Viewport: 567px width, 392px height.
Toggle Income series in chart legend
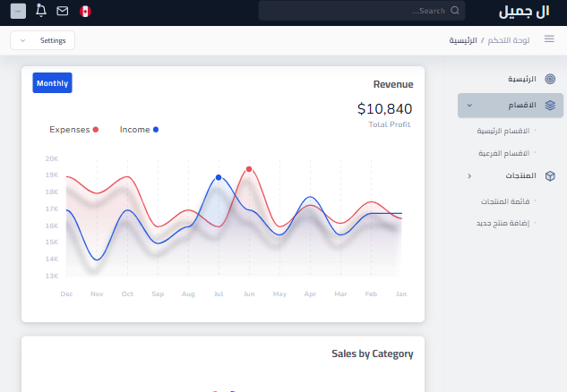(x=139, y=130)
